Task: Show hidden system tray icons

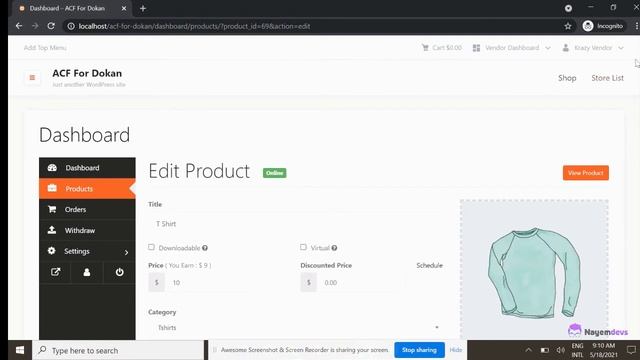Action: coord(529,350)
